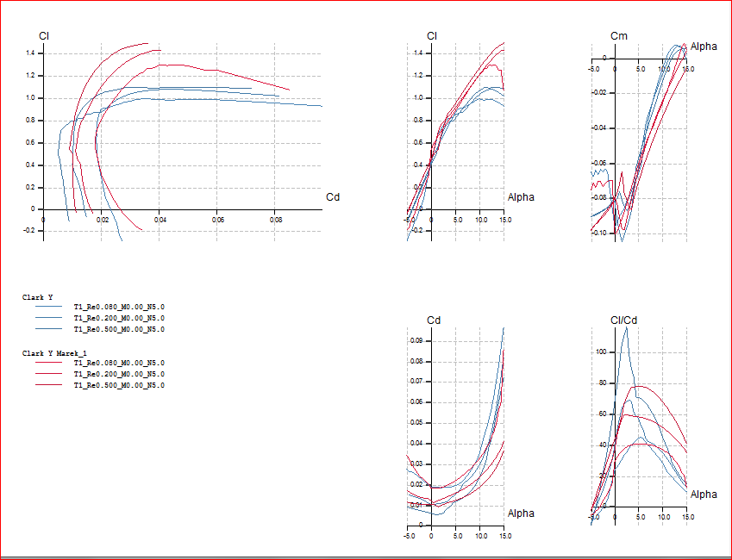Click Alpha axis label on the Cl/Cd graph
The width and height of the screenshot is (732, 560).
click(x=704, y=495)
